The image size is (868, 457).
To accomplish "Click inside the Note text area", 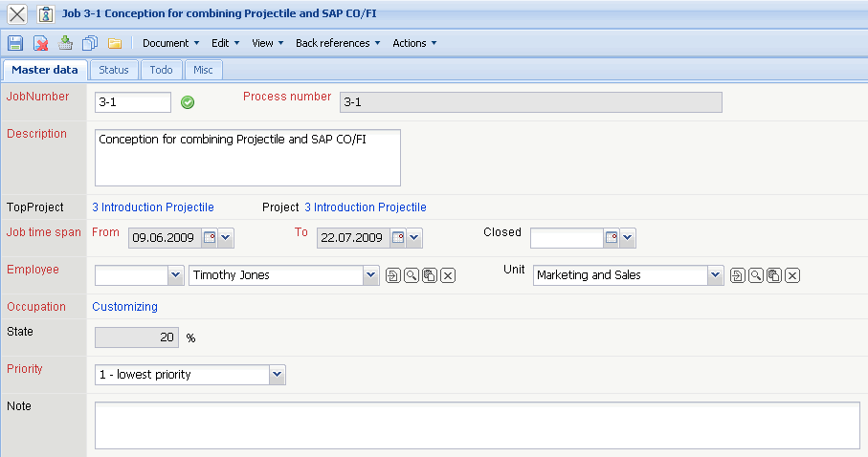I will (x=477, y=424).
